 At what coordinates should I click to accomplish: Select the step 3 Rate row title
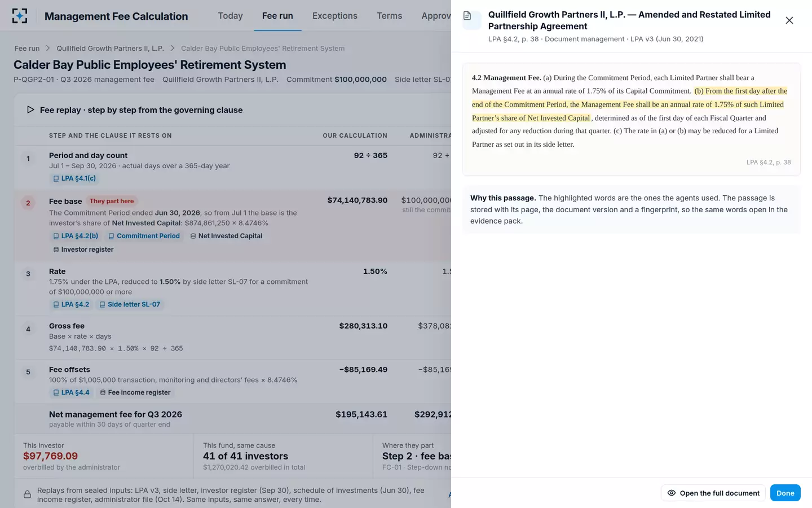57,271
